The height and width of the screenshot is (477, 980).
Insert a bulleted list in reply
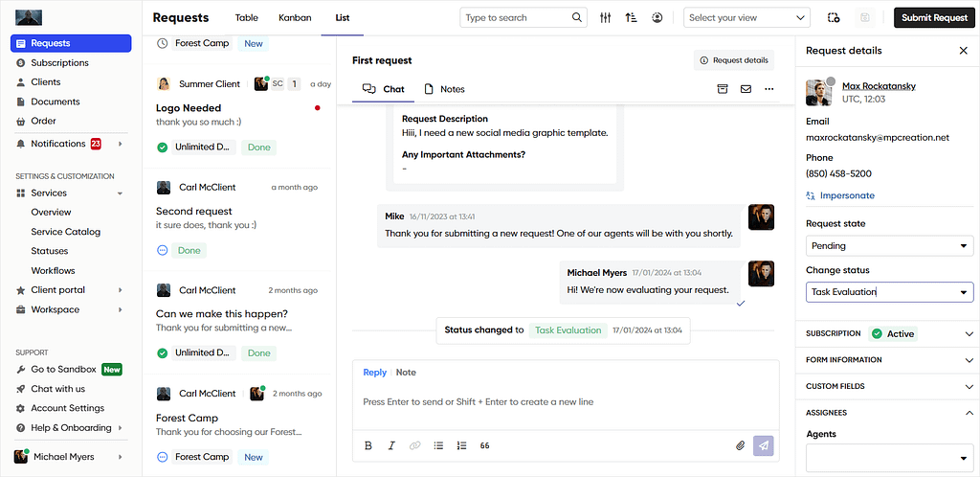pyautogui.click(x=438, y=445)
